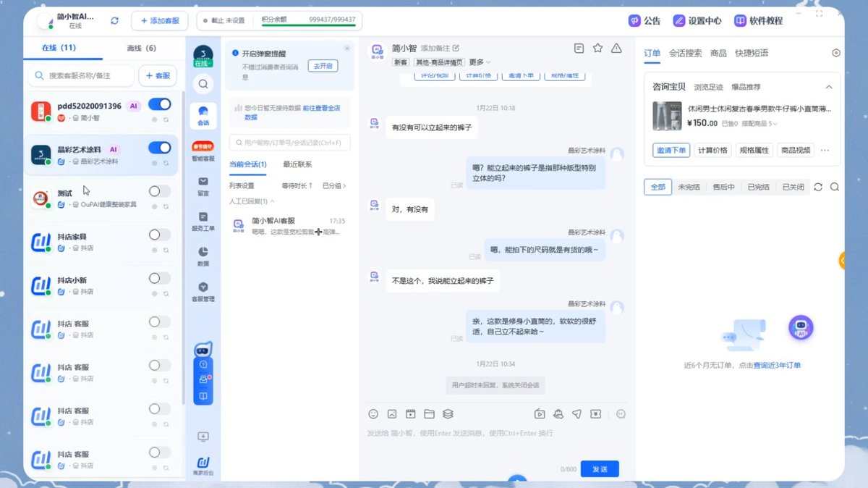The image size is (868, 488).
Task: Open the 会话搜索 tab
Action: [x=685, y=53]
